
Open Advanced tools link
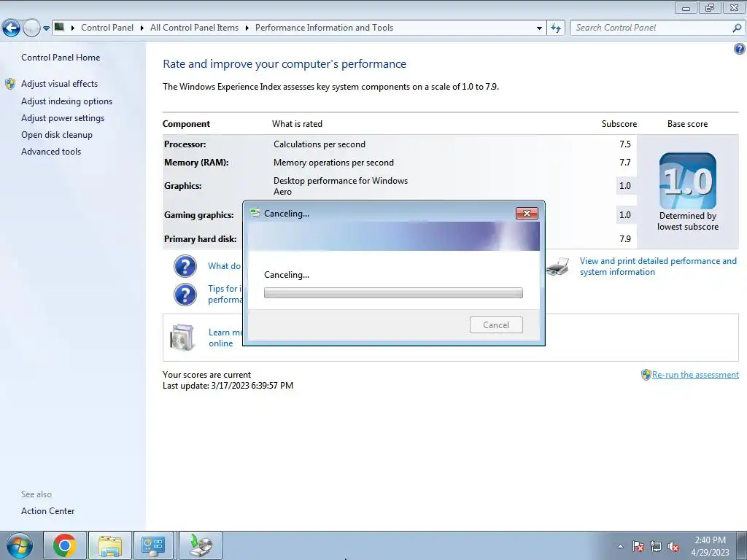[x=51, y=152]
